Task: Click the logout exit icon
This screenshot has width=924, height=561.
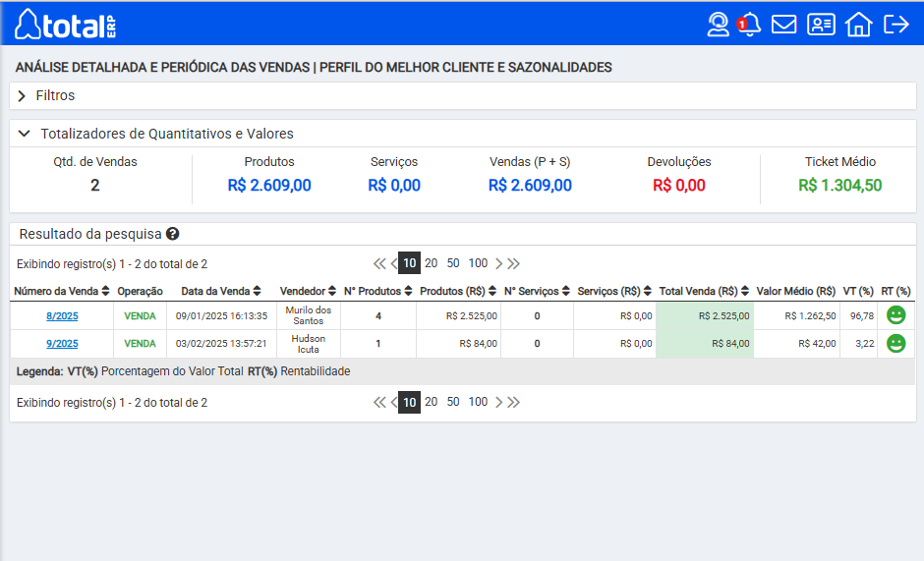Action: click(895, 25)
